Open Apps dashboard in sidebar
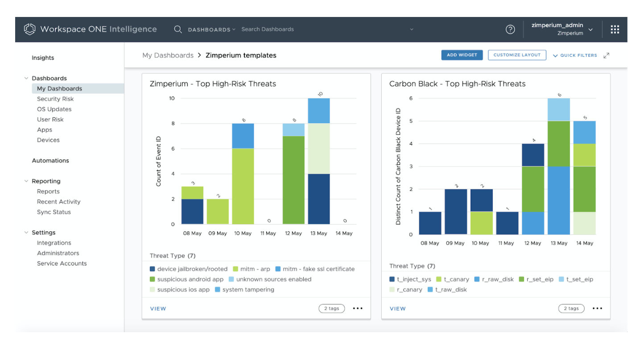 click(45, 130)
